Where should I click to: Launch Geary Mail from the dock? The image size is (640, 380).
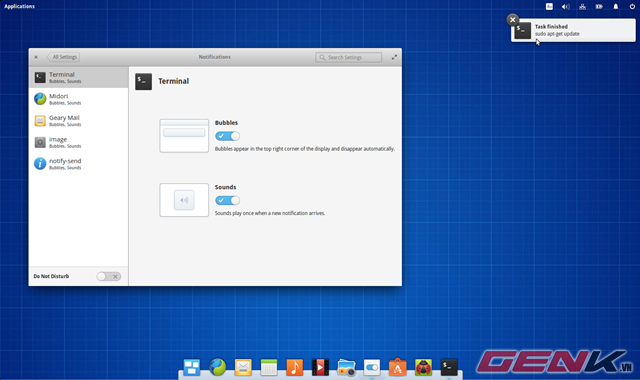click(x=243, y=367)
